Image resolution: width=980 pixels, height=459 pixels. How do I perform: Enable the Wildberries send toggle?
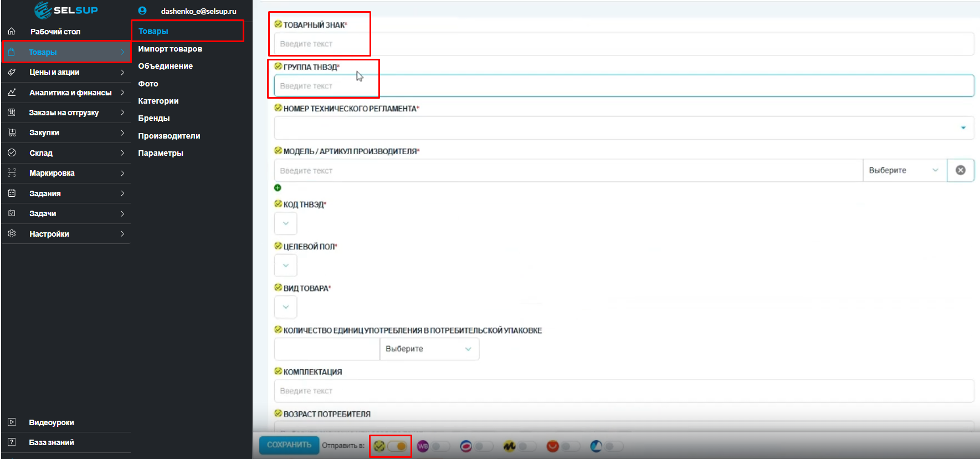[x=440, y=446]
